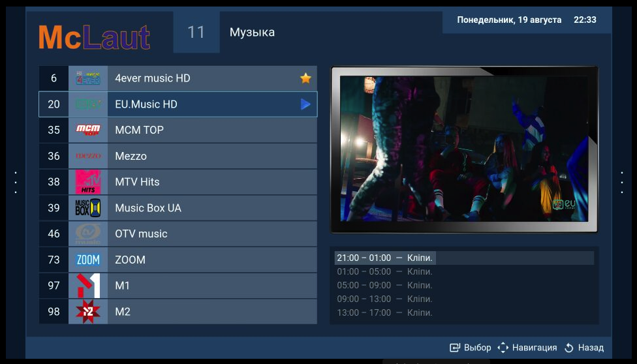The width and height of the screenshot is (637, 364).
Task: Click the EU.Music HD channel logo
Action: [x=87, y=104]
